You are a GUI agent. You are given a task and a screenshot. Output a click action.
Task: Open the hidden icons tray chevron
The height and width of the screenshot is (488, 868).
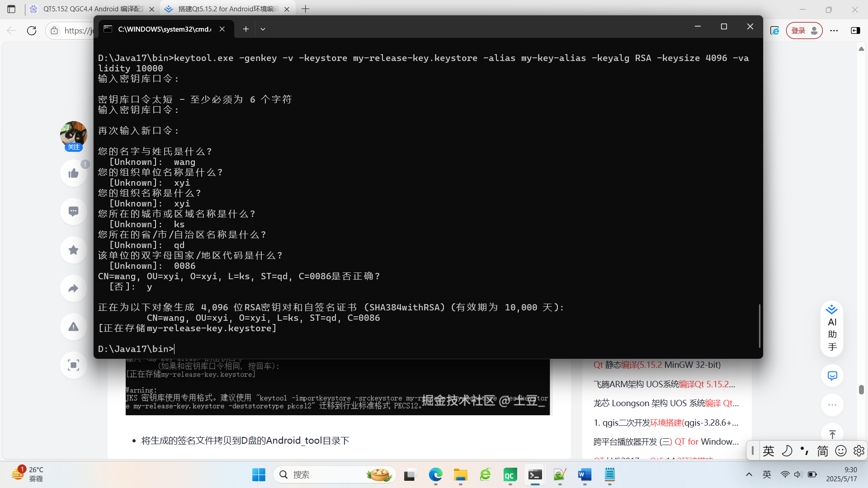(749, 474)
